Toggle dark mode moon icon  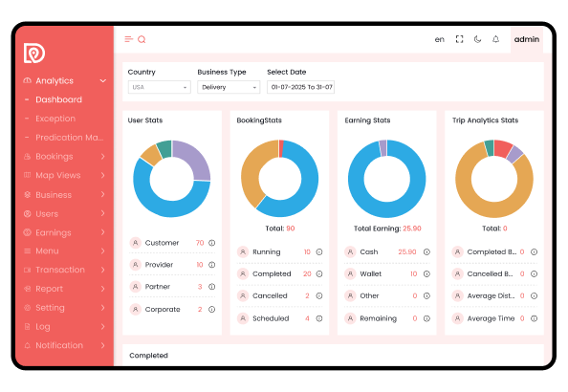tap(478, 39)
